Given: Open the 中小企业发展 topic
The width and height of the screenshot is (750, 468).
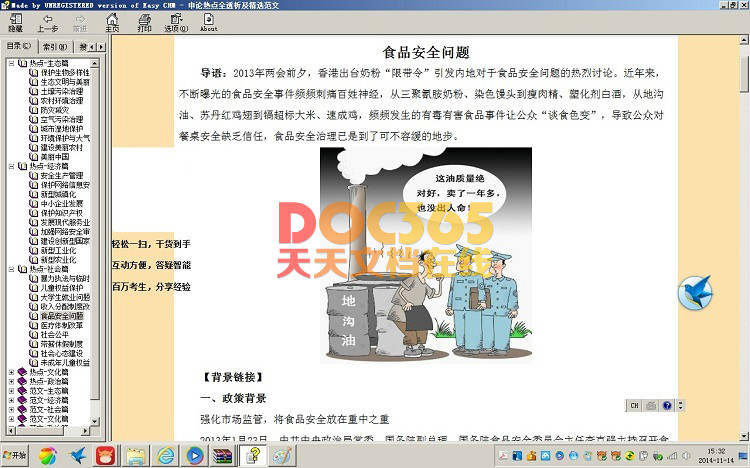Looking at the screenshot, I should click(x=61, y=203).
